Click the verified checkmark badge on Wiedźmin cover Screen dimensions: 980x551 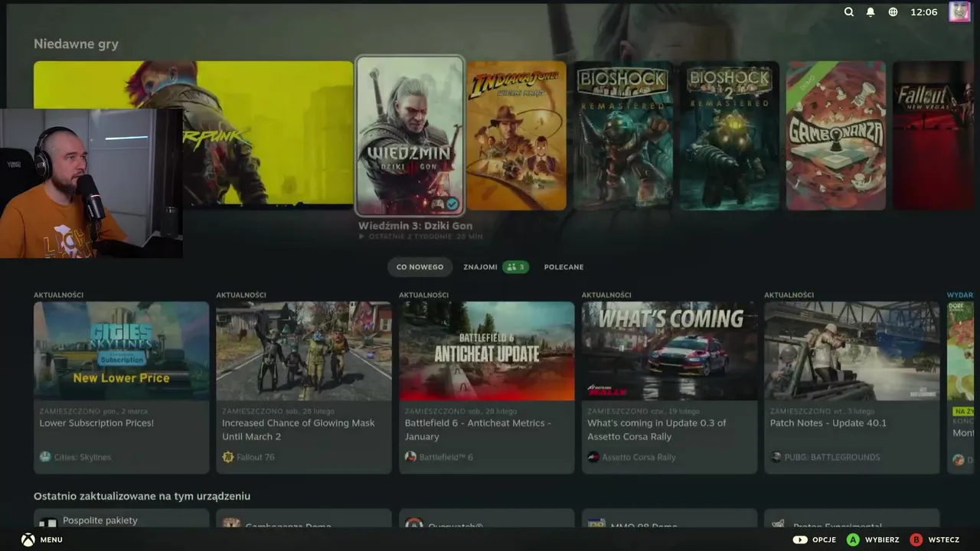click(x=452, y=204)
